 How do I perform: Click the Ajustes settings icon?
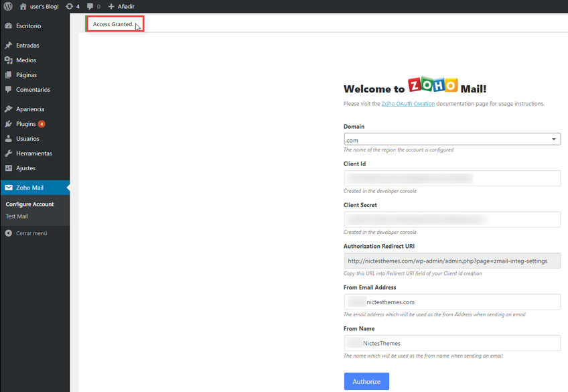9,168
